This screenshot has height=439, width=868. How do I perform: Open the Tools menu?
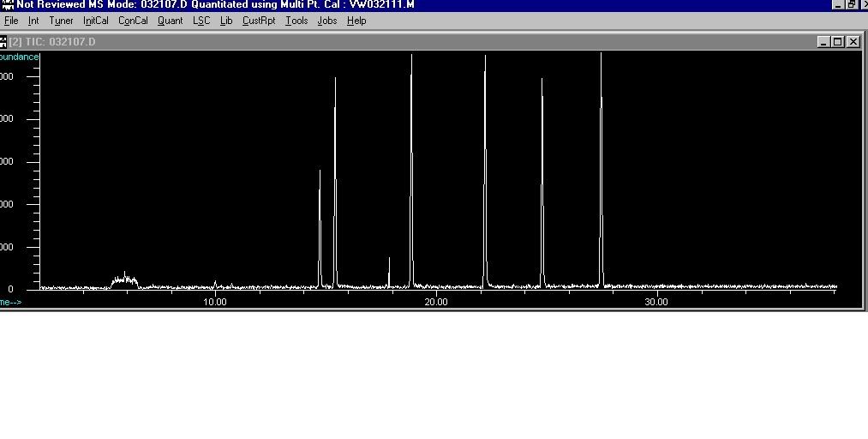[296, 21]
